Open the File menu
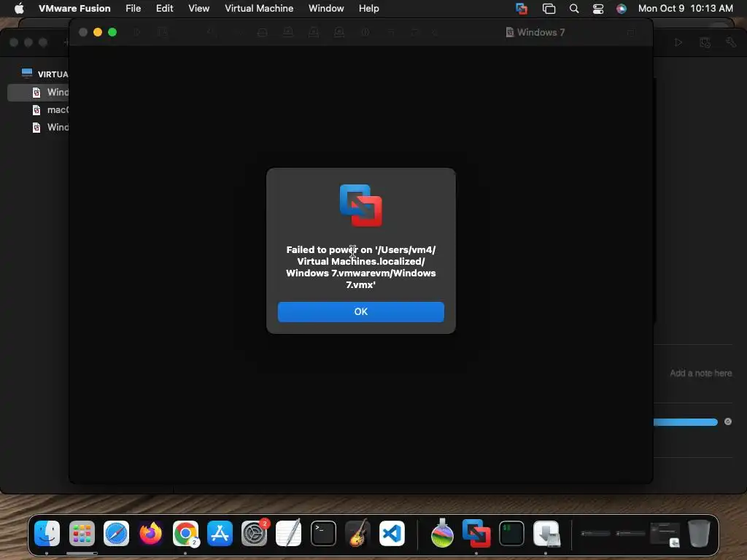The height and width of the screenshot is (560, 747). (133, 8)
